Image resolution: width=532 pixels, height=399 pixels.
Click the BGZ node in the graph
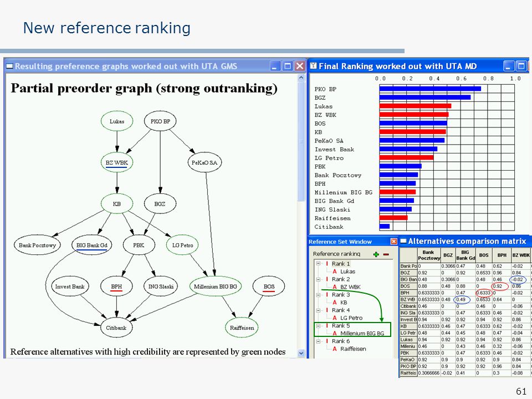pyautogui.click(x=160, y=204)
